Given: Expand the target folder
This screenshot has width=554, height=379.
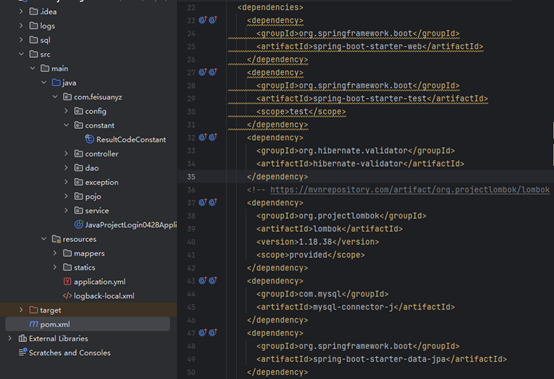Looking at the screenshot, I should 21,310.
